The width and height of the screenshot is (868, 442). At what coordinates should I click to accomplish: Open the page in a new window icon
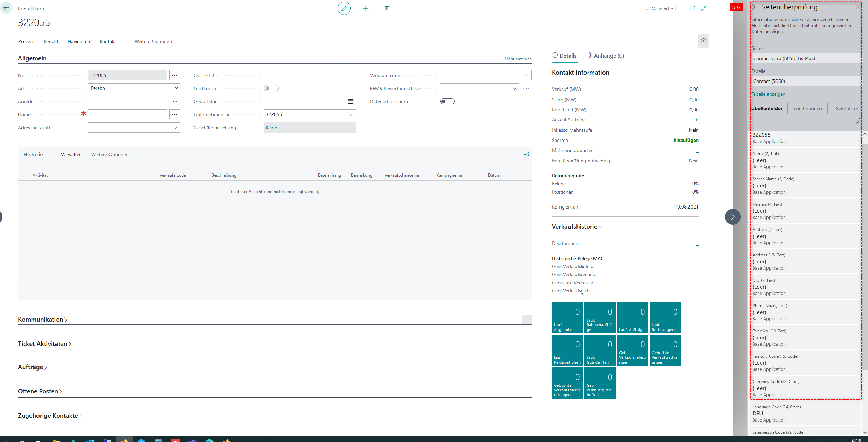(x=692, y=8)
